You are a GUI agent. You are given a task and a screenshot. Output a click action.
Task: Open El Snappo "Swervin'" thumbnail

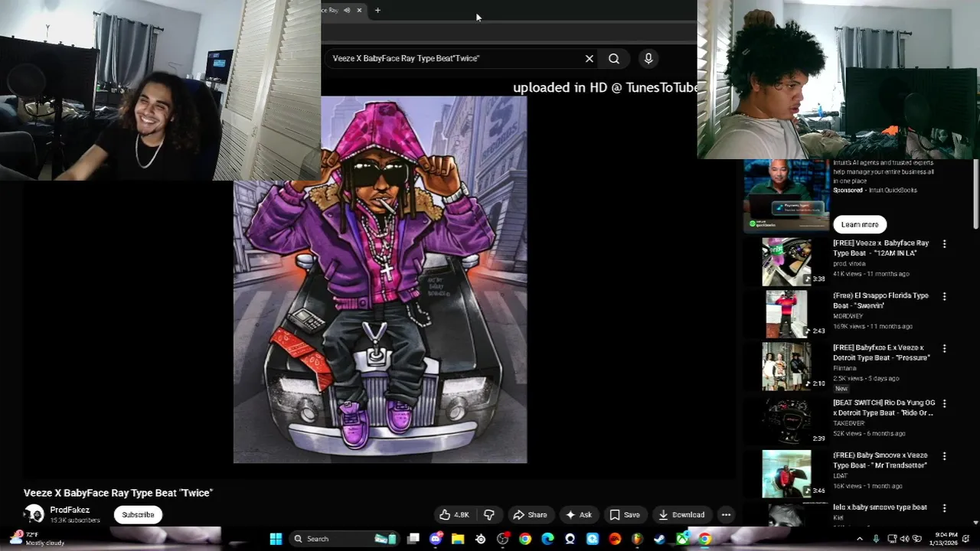tap(786, 314)
